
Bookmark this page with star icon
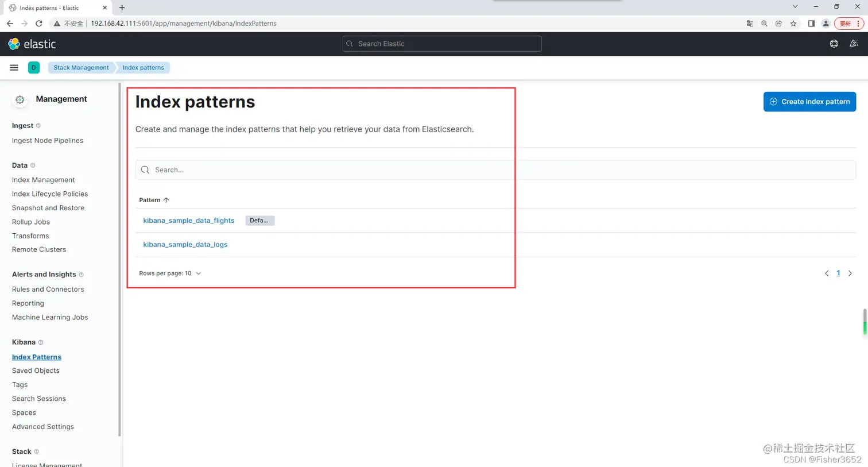click(793, 24)
